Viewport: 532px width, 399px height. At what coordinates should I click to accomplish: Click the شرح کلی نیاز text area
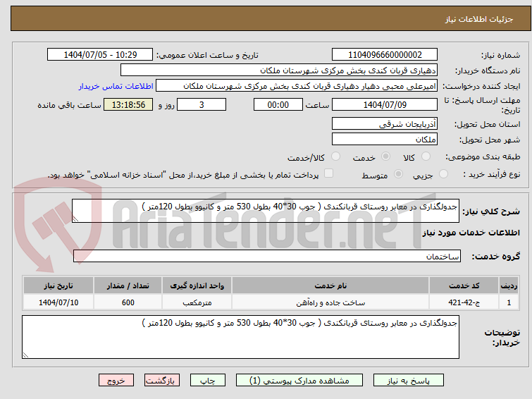[x=266, y=211]
